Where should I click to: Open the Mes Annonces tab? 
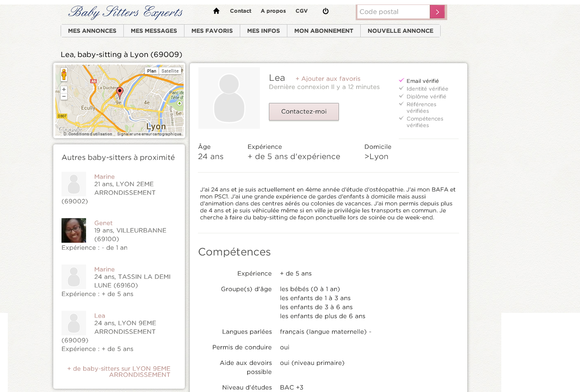pos(92,31)
